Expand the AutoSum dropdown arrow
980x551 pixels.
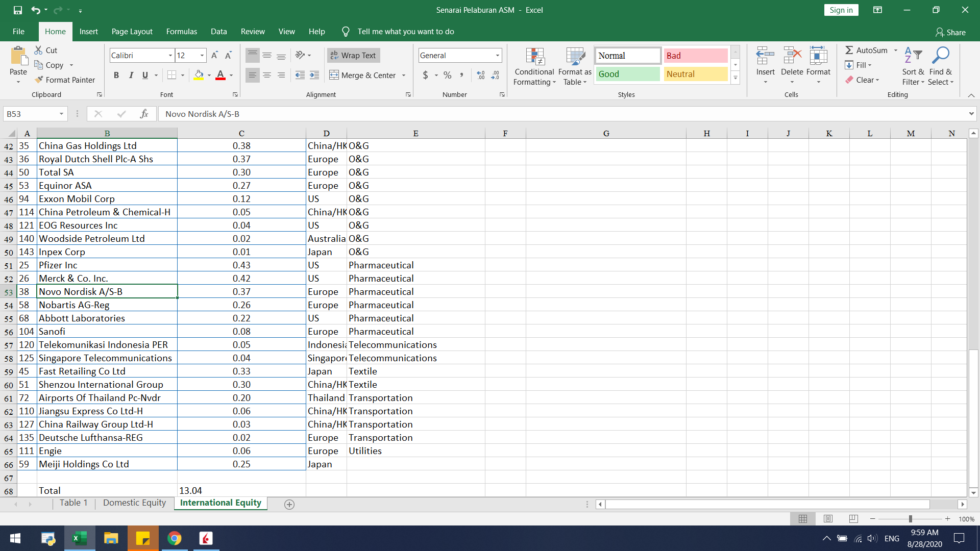[896, 50]
